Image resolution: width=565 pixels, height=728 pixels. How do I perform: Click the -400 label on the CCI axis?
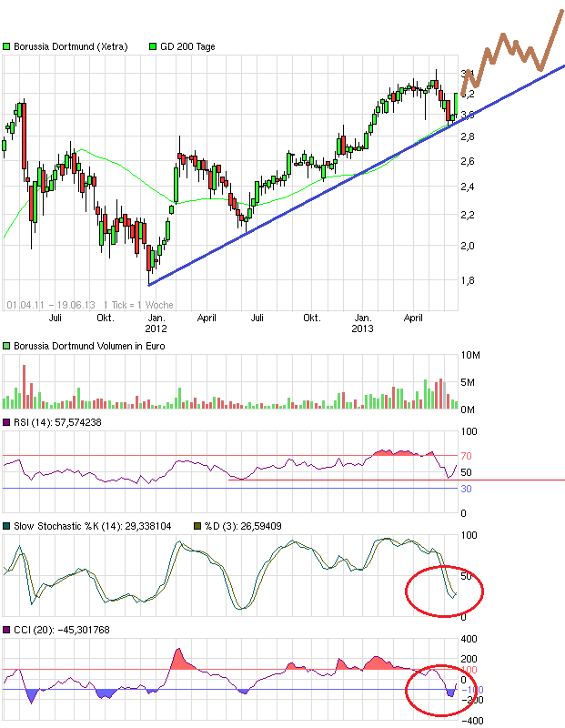(x=470, y=721)
